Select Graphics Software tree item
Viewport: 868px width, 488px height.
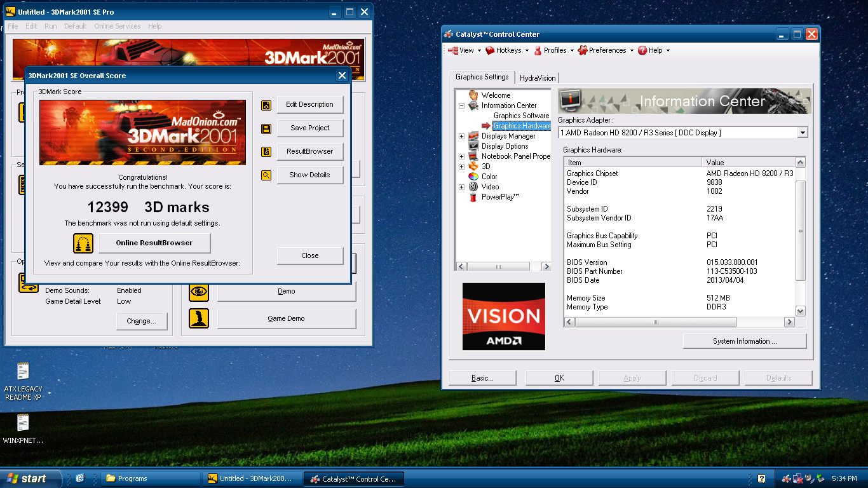tap(521, 116)
